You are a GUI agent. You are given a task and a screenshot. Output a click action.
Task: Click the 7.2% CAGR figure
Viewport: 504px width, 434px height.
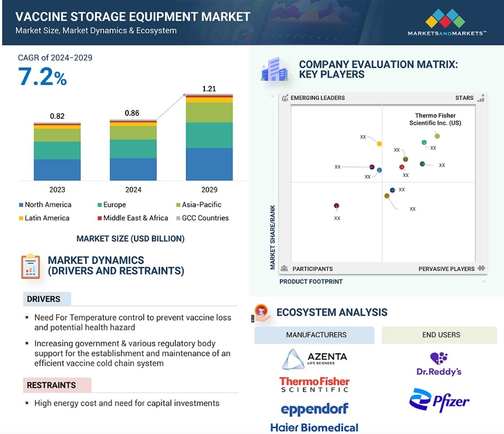42,77
